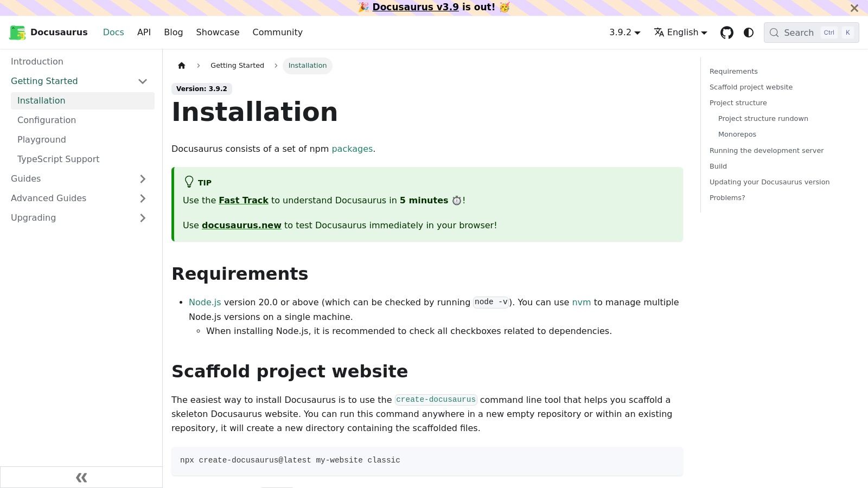Collapse sidebar with double-chevron button
The height and width of the screenshot is (488, 868).
(x=81, y=478)
